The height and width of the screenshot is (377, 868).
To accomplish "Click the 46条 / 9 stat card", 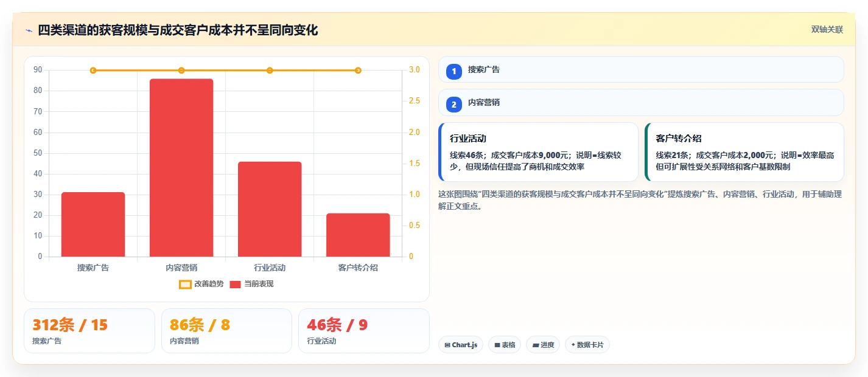I will click(364, 331).
